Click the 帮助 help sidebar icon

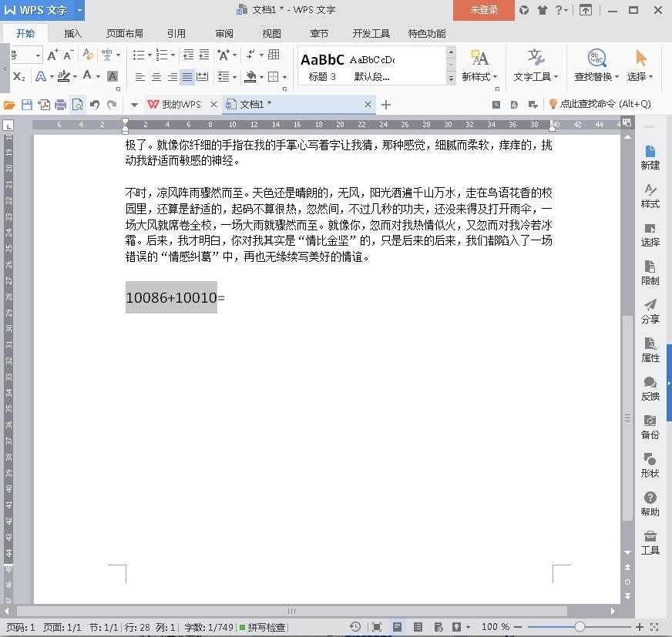650,505
